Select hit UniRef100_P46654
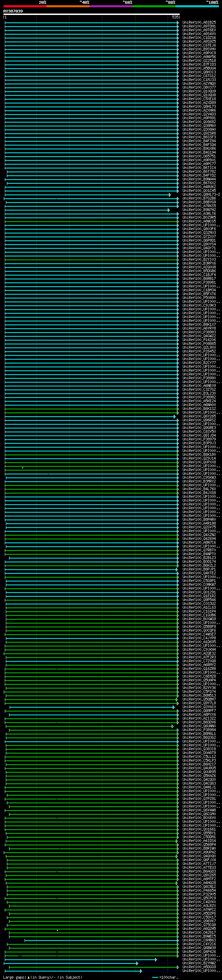This screenshot has width=222, height=980. pos(199,891)
